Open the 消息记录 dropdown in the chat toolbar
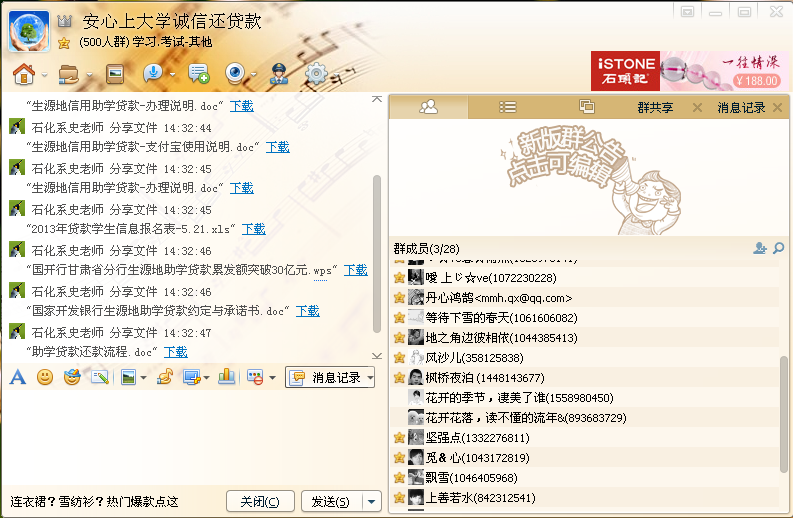Screen dimensions: 793x518 pos(330,377)
